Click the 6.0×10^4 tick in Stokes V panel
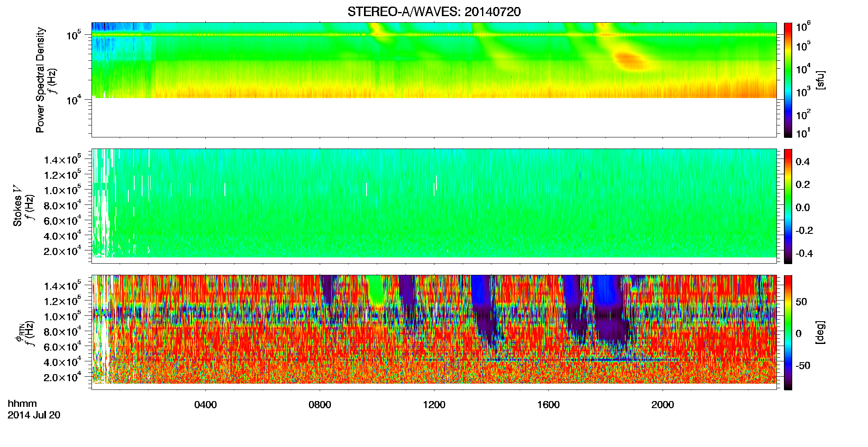868x447 pixels. pos(63,221)
